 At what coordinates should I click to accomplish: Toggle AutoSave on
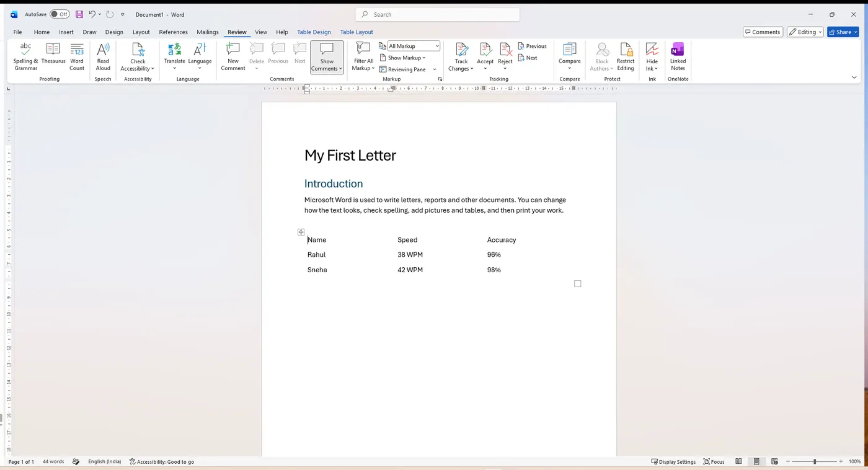pos(60,14)
